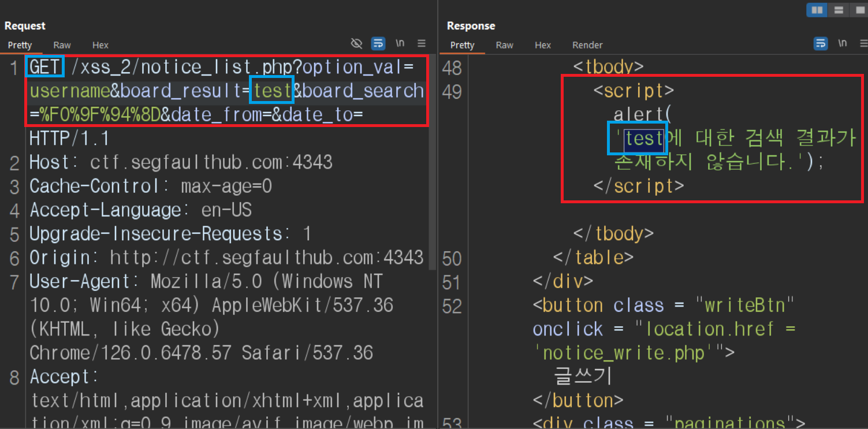The image size is (868, 429).
Task: Click the alert( call in response
Action: coord(643,115)
